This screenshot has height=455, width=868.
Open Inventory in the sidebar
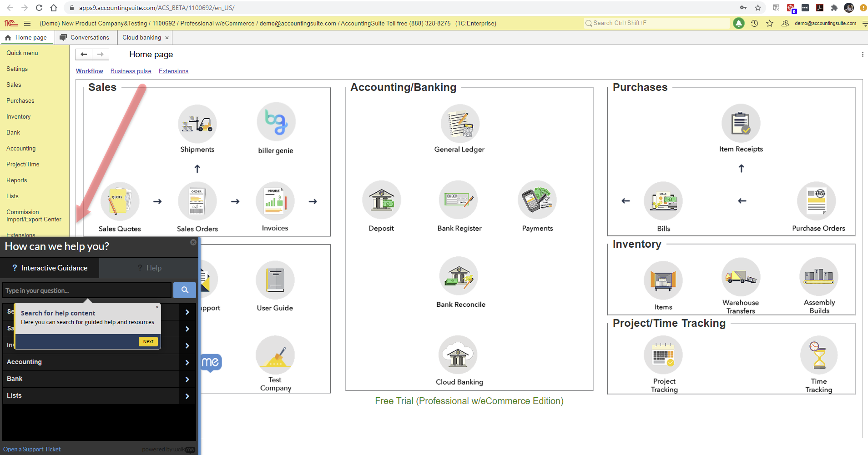click(x=19, y=117)
